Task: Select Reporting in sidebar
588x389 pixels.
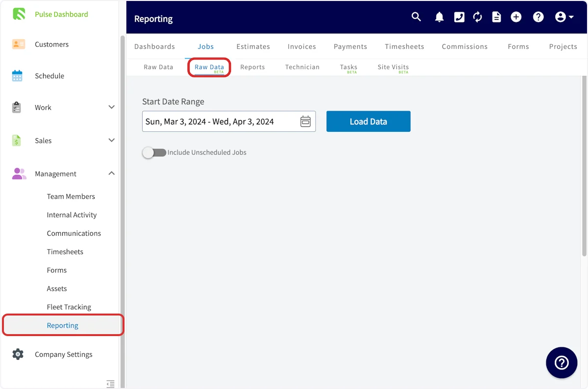Action: tap(63, 325)
